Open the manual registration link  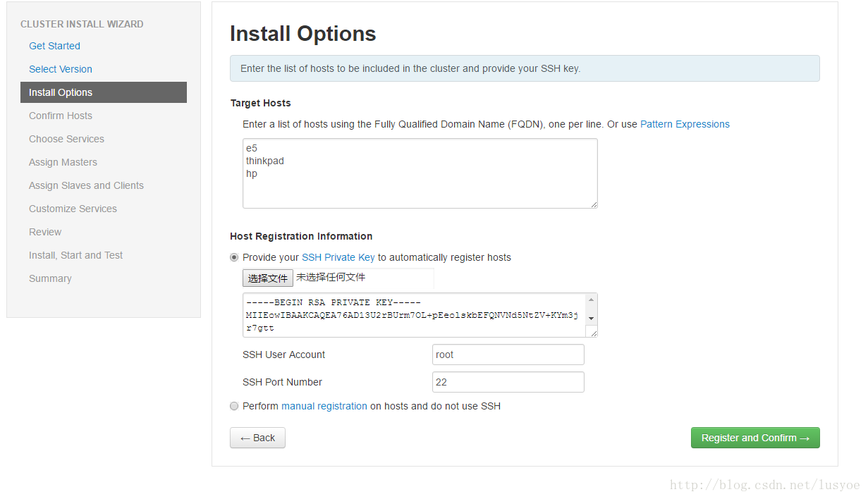324,406
